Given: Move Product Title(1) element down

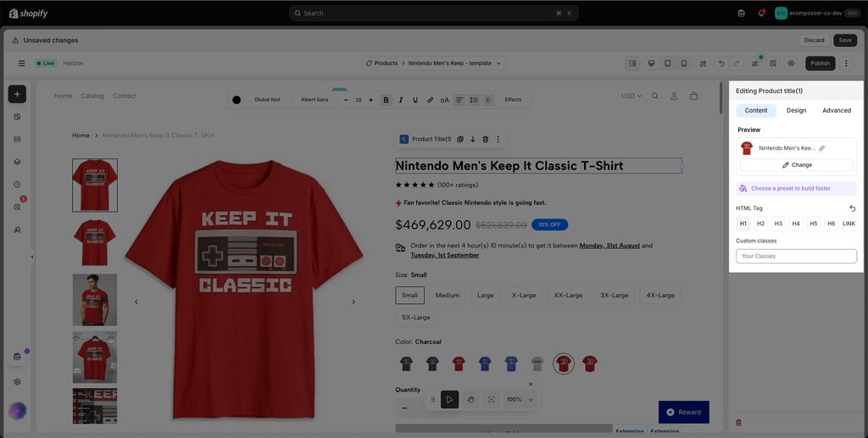Looking at the screenshot, I should point(473,139).
